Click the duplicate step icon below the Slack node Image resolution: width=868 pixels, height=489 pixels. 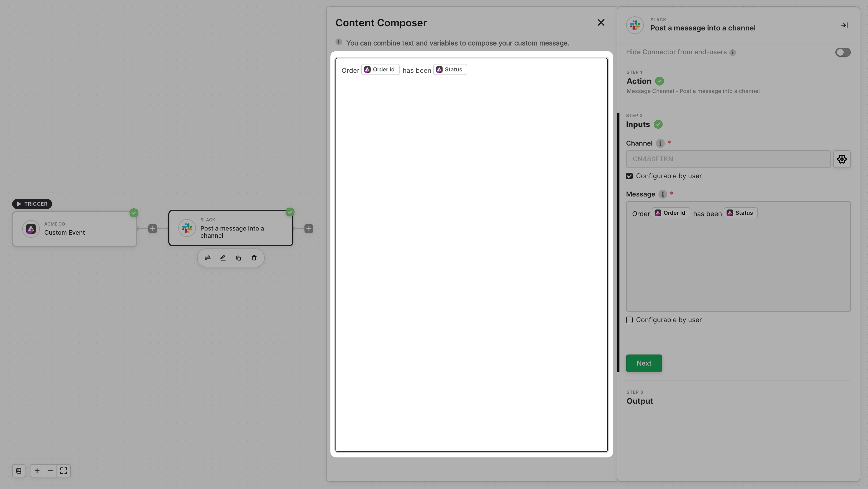pos(239,258)
